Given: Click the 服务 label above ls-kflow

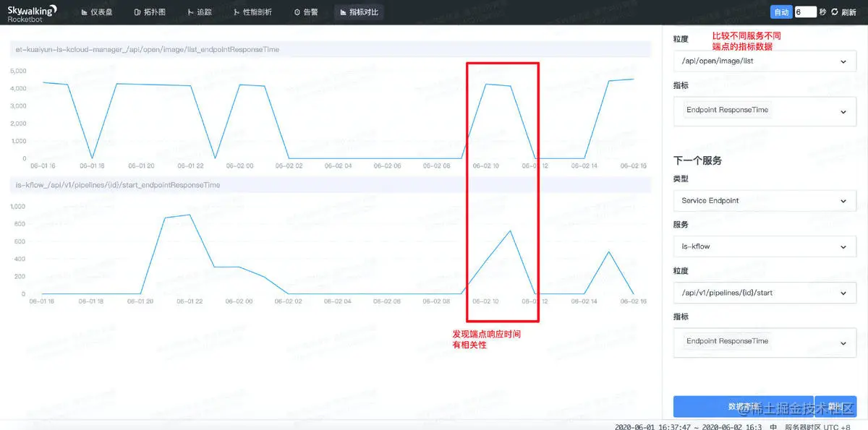Looking at the screenshot, I should coord(681,225).
